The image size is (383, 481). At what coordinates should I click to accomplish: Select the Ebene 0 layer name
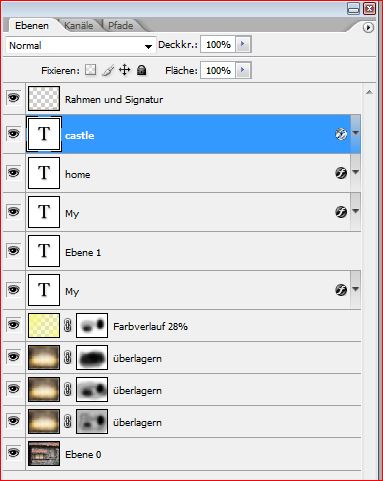[x=83, y=454]
